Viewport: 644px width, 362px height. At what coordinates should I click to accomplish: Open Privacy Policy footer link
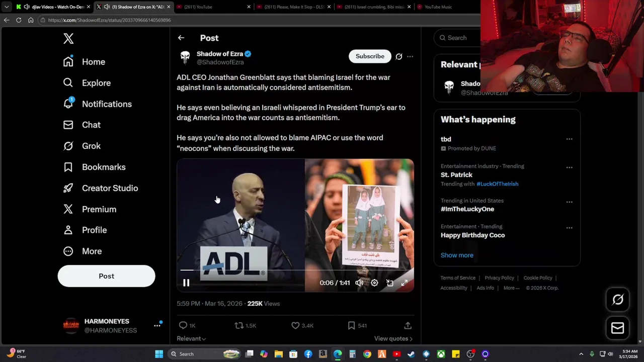coord(499,278)
